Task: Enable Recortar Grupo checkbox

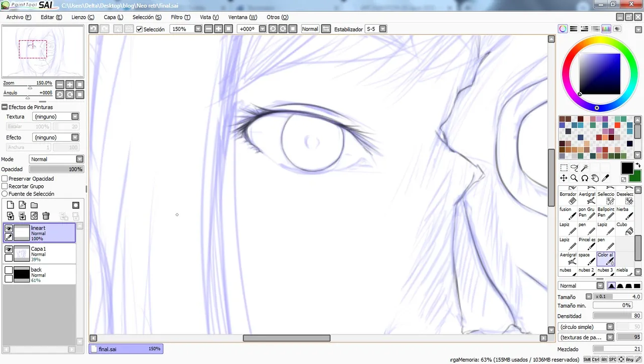Action: pyautogui.click(x=5, y=186)
